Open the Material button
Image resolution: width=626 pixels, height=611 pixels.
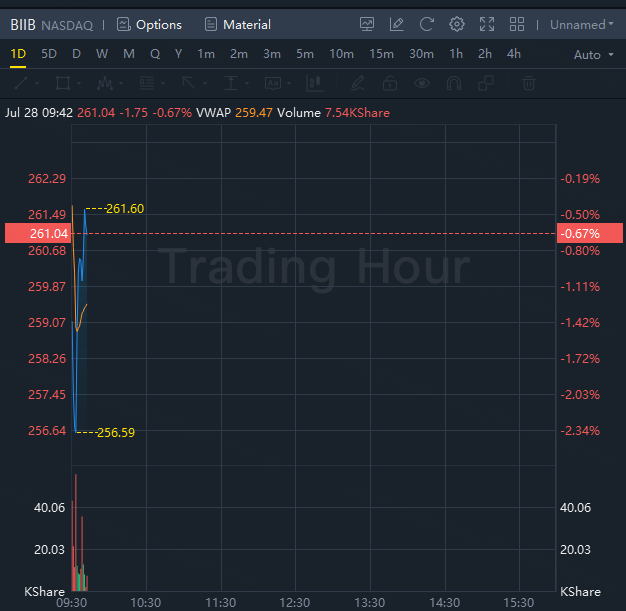[x=237, y=24]
